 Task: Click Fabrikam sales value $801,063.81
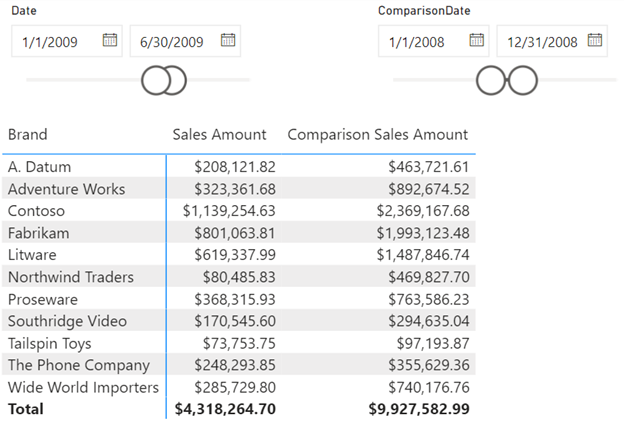coord(235,233)
